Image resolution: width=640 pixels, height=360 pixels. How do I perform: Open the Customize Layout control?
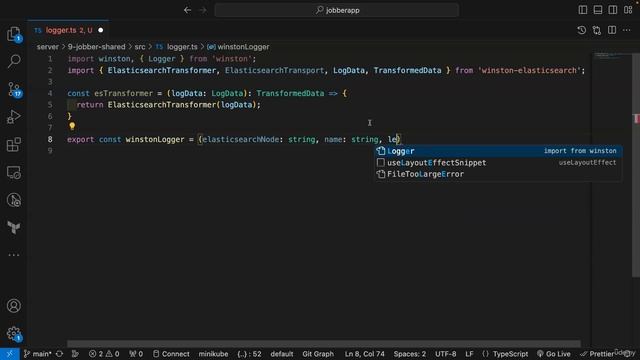tap(628, 10)
